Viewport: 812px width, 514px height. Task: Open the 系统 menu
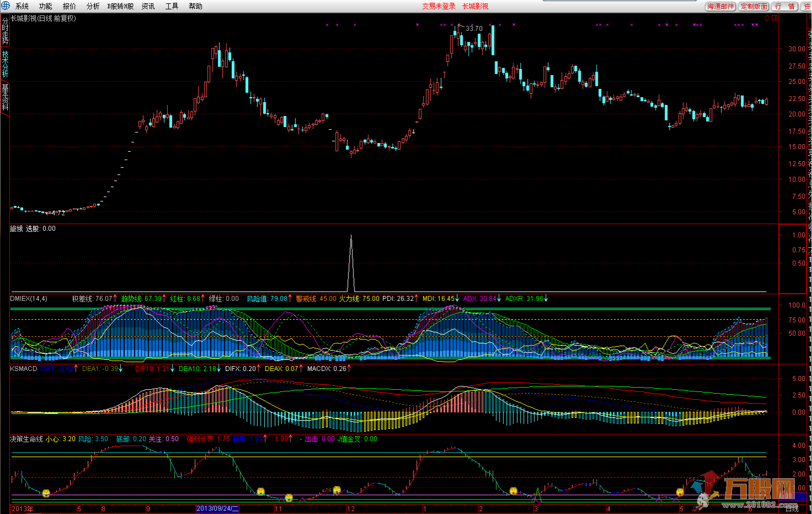point(22,6)
